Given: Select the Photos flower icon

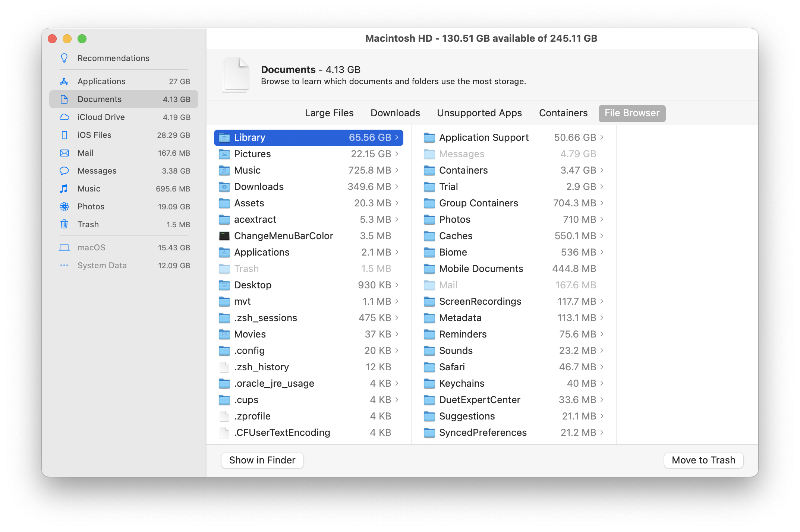Looking at the screenshot, I should 65,206.
